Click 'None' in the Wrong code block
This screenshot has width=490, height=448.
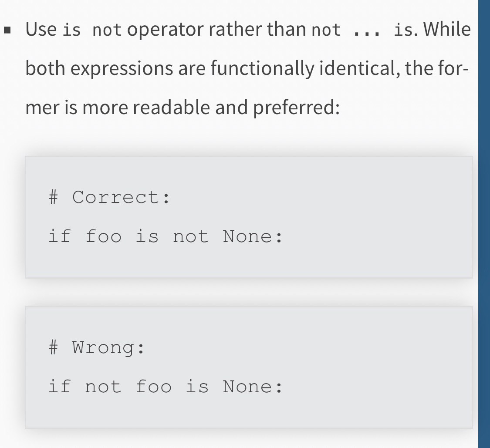[247, 386]
